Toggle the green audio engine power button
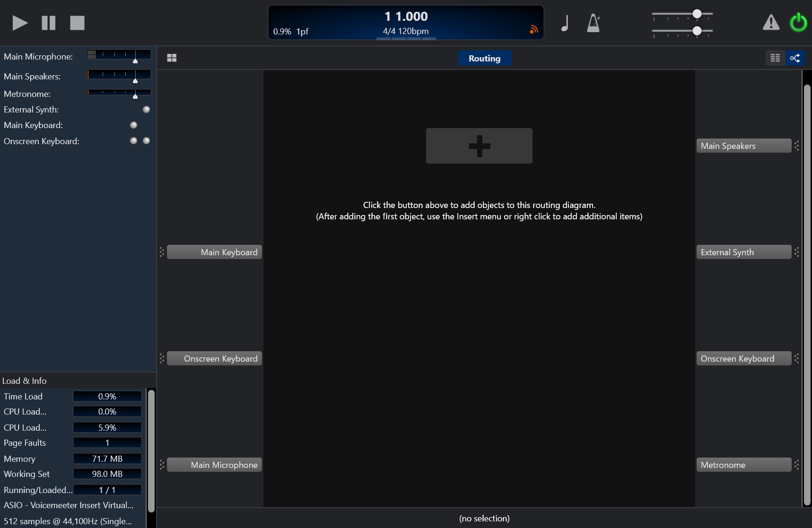Viewport: 812px width, 528px height. (798, 23)
